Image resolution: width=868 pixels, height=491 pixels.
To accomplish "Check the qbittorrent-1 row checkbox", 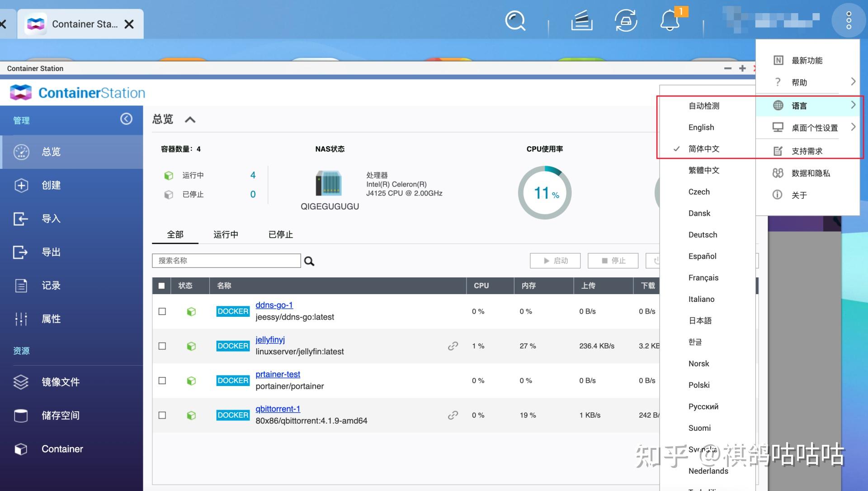I will pyautogui.click(x=162, y=415).
